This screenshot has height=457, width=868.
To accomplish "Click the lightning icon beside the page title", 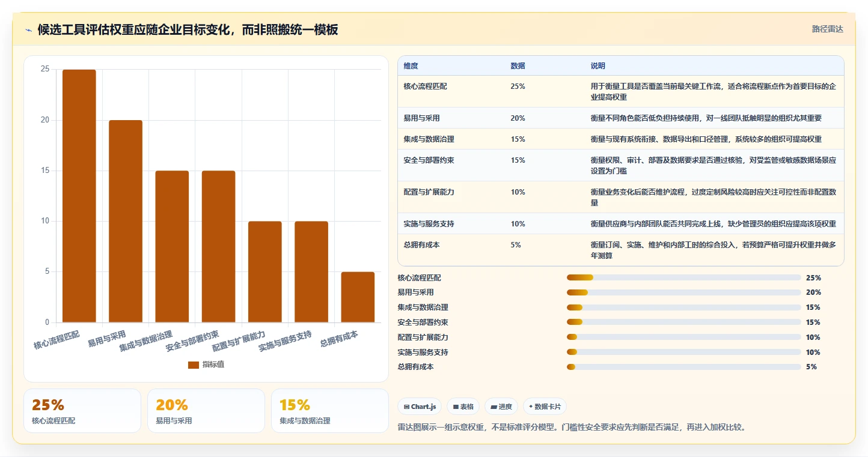I will tap(28, 30).
